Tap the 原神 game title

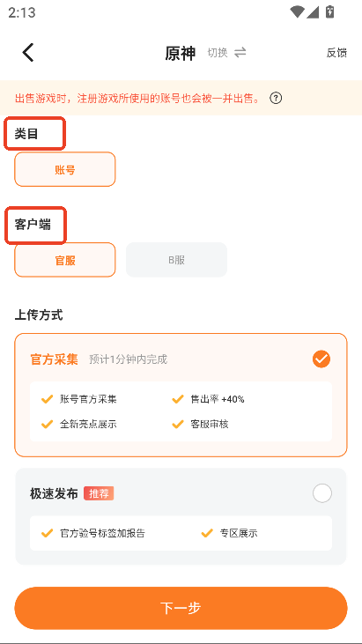[x=181, y=53]
